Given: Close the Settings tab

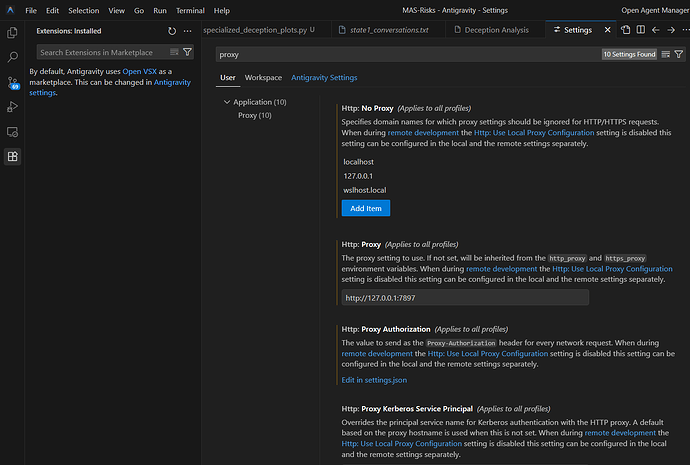Looking at the screenshot, I should click(x=607, y=30).
